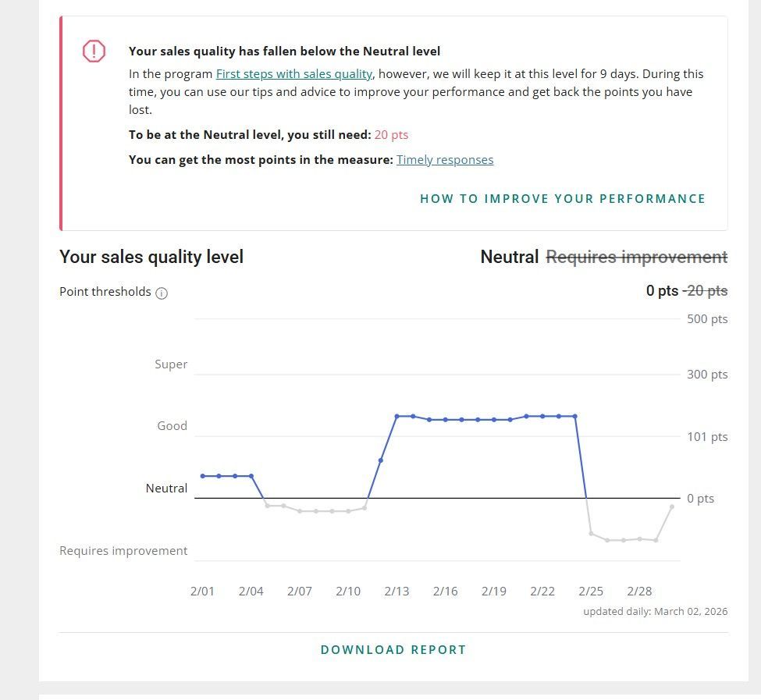761x700 pixels.
Task: Click the strikethrough Requires improvement level text
Action: pos(636,257)
